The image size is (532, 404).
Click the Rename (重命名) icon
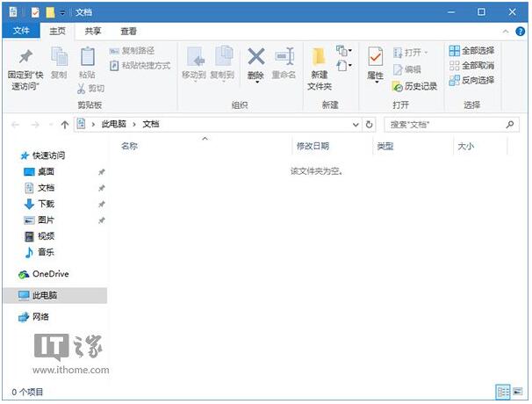(284, 56)
